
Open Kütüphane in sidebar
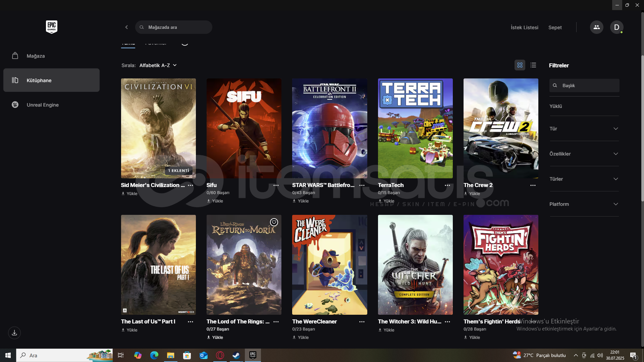click(x=51, y=80)
